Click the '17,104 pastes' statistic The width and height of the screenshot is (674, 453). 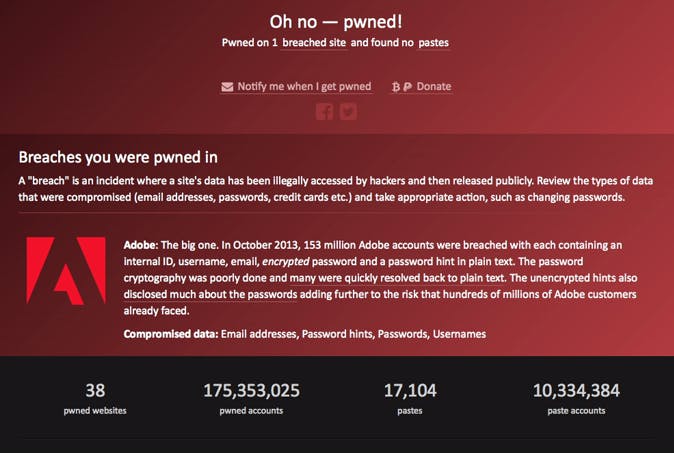pyautogui.click(x=410, y=397)
